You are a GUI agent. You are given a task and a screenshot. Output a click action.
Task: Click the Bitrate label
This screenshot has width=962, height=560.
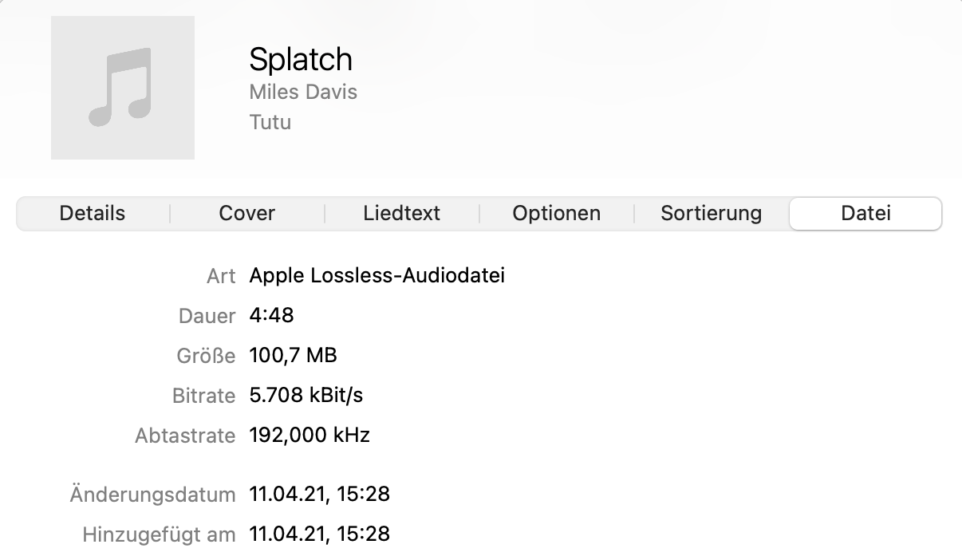[204, 396]
